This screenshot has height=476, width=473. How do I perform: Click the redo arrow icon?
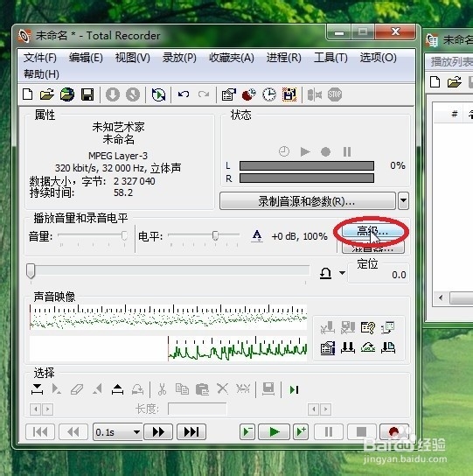(x=204, y=94)
